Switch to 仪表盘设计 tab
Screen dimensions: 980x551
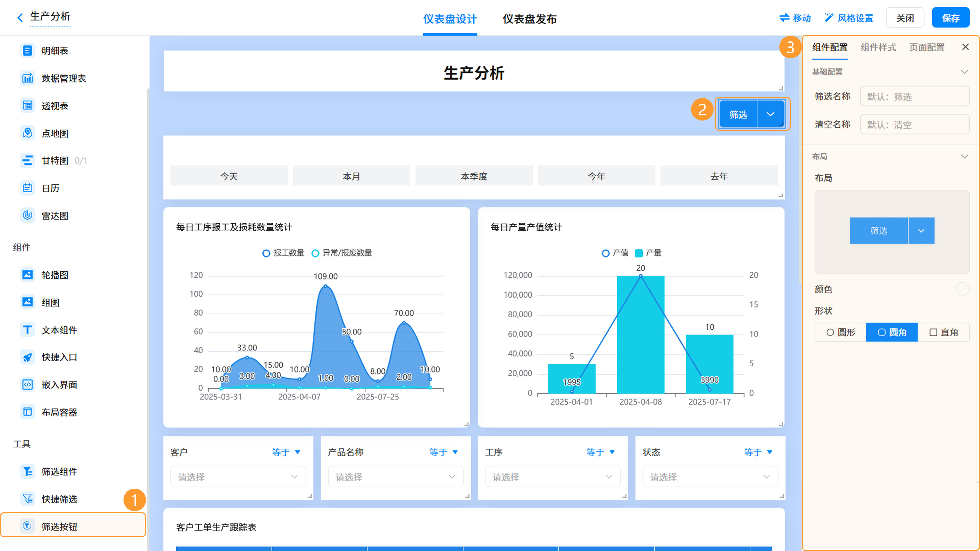point(450,19)
